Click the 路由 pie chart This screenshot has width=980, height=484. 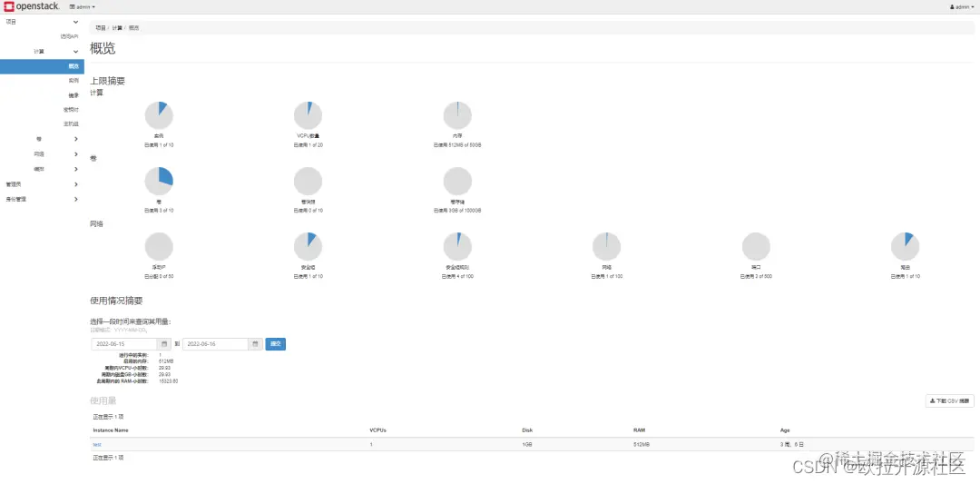[x=905, y=246]
